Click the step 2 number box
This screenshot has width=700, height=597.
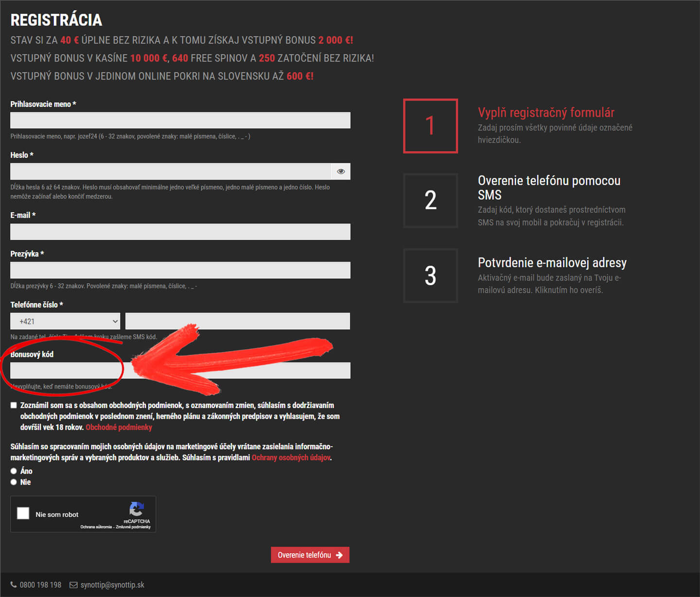pyautogui.click(x=430, y=201)
